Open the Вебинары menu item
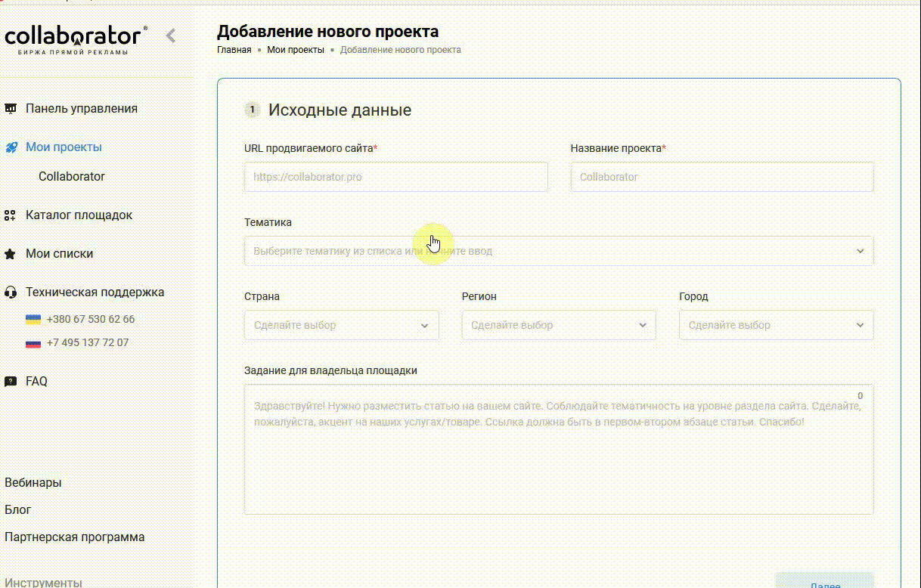 pos(32,481)
